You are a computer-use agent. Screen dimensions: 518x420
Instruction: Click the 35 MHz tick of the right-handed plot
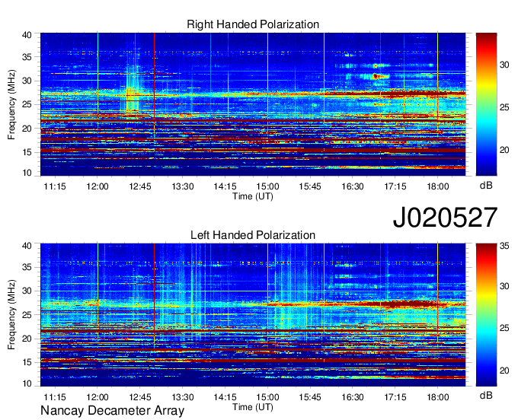27,57
